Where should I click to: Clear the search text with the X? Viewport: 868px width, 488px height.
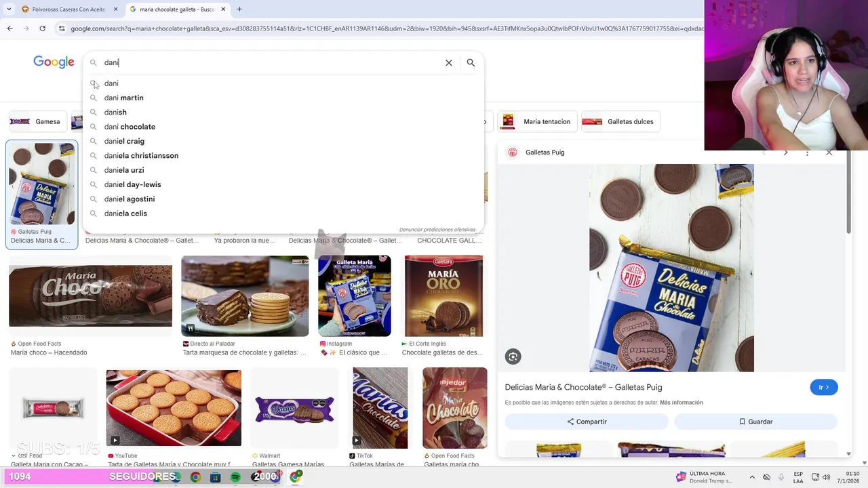tap(448, 62)
